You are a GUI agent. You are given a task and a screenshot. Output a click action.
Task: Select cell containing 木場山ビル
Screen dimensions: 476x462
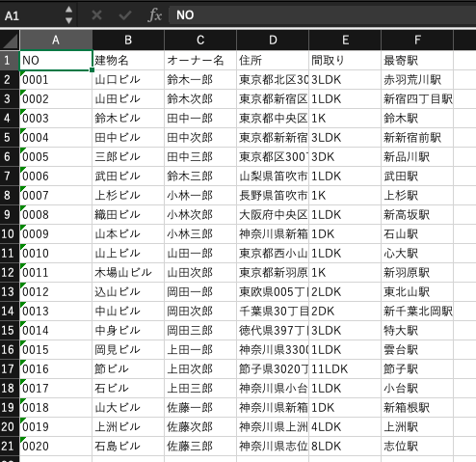point(128,273)
